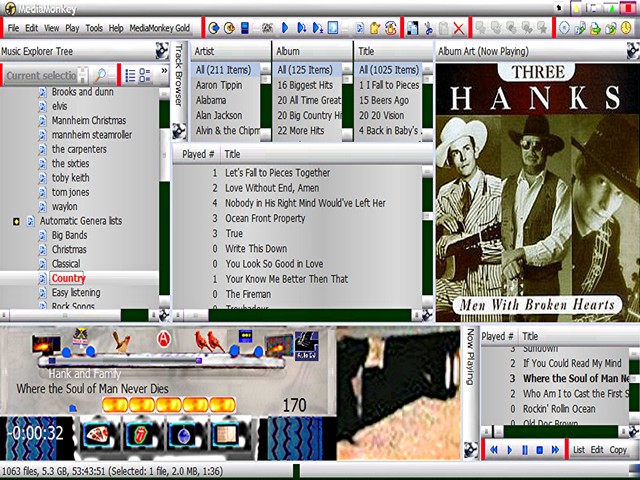Sort tracks by Played # column header
Viewport: 640px width, 480px height.
coord(196,154)
